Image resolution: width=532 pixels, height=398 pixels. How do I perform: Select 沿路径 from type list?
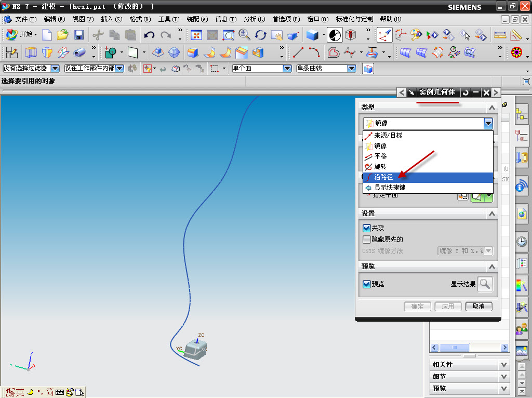tap(428, 177)
